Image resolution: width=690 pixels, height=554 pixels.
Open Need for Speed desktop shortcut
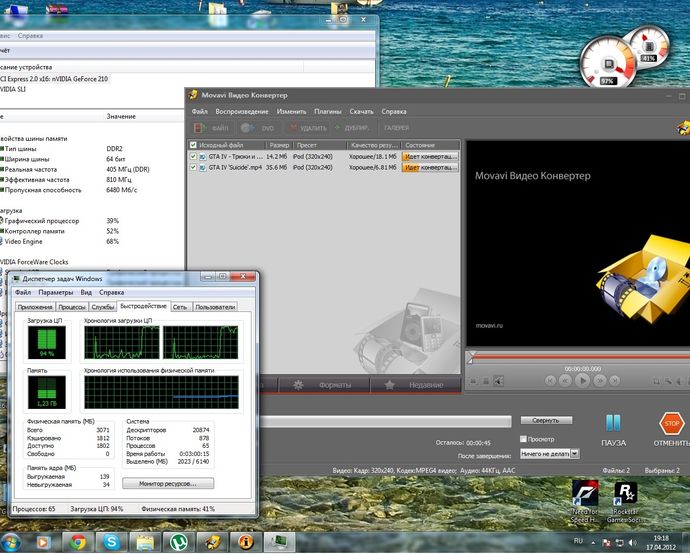coord(585,502)
